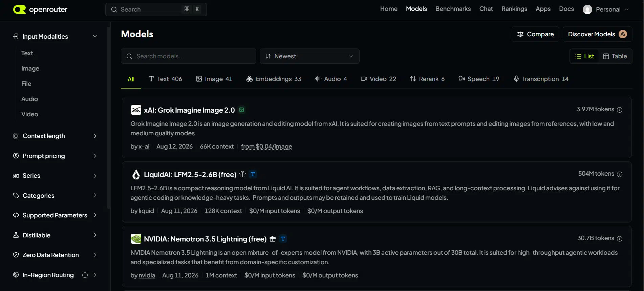Expand the Categories filter

(x=55, y=195)
